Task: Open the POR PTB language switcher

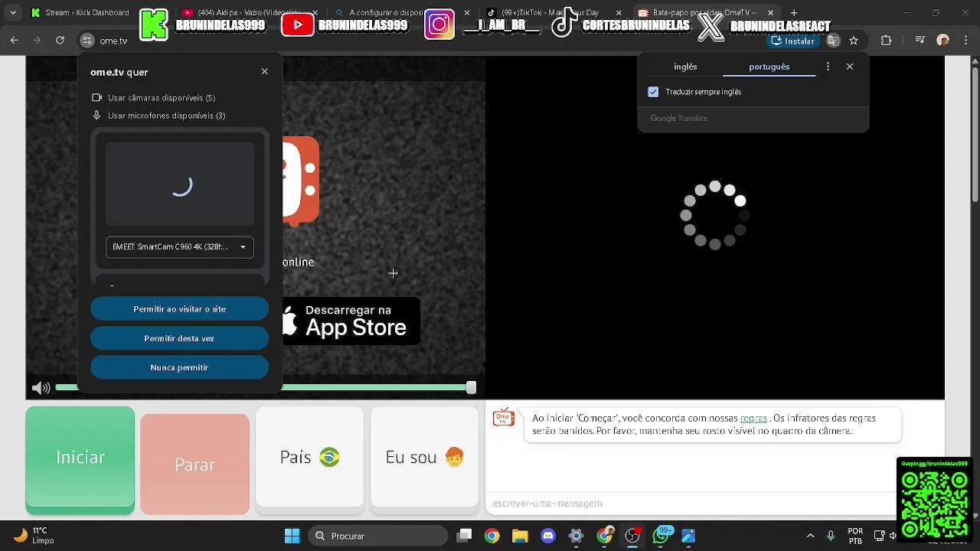Action: tap(855, 536)
